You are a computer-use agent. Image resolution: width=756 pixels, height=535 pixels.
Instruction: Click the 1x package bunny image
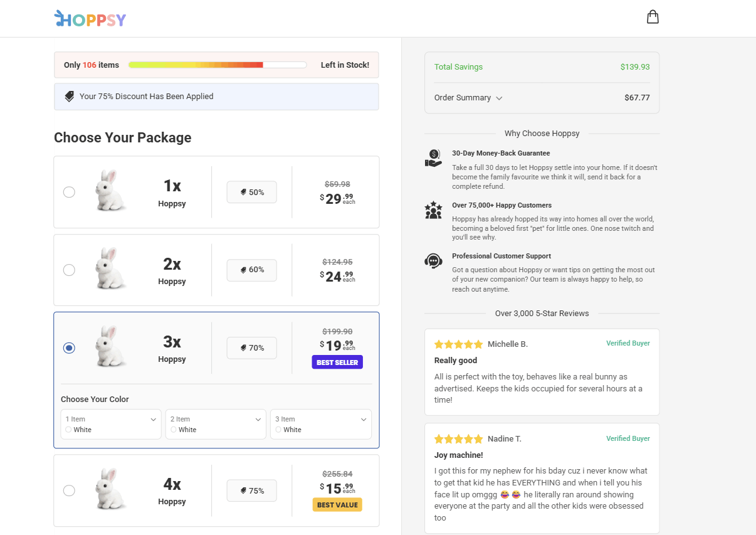point(110,190)
